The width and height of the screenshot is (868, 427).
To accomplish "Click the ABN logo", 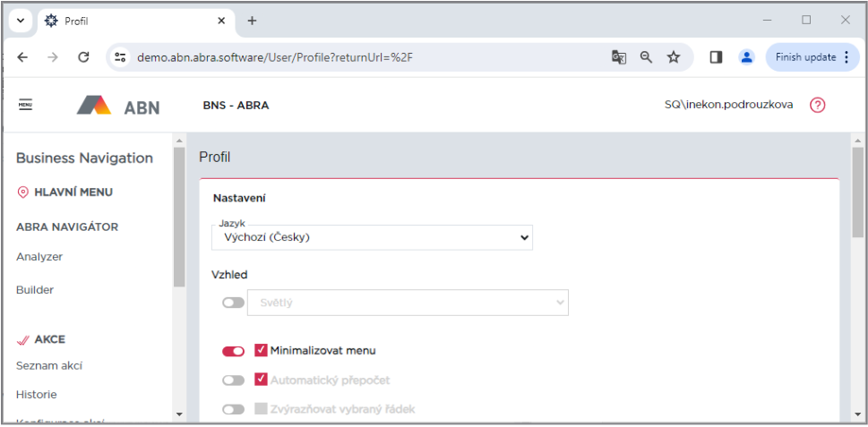I will coord(118,105).
